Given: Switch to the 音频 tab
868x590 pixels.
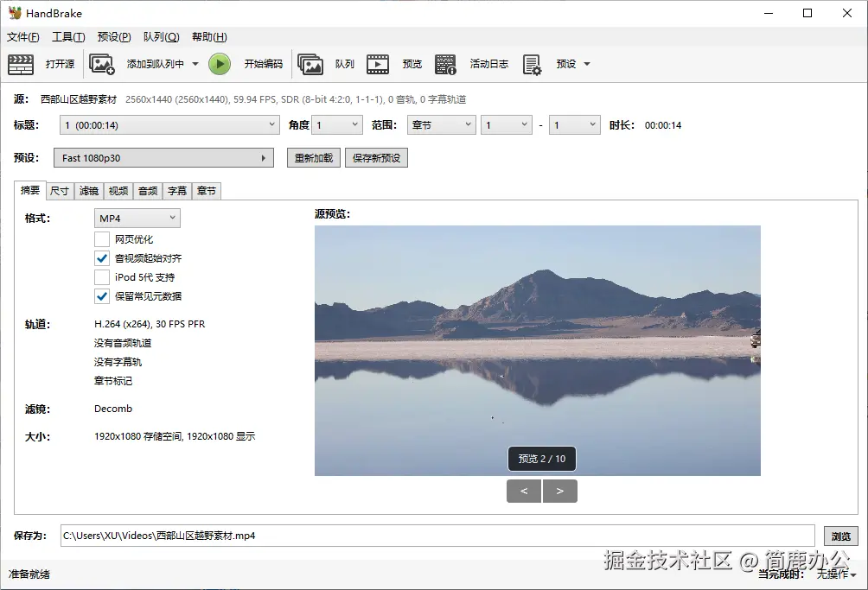Looking at the screenshot, I should click(148, 191).
